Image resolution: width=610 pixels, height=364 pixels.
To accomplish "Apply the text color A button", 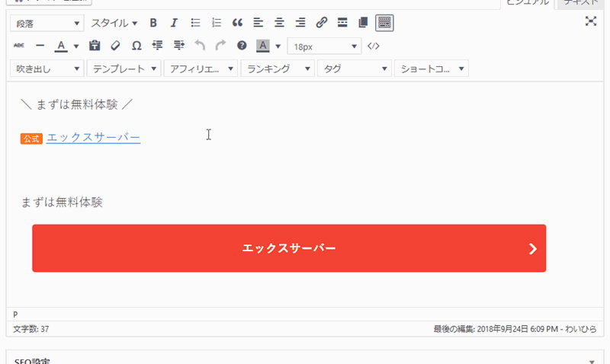I will tap(61, 46).
